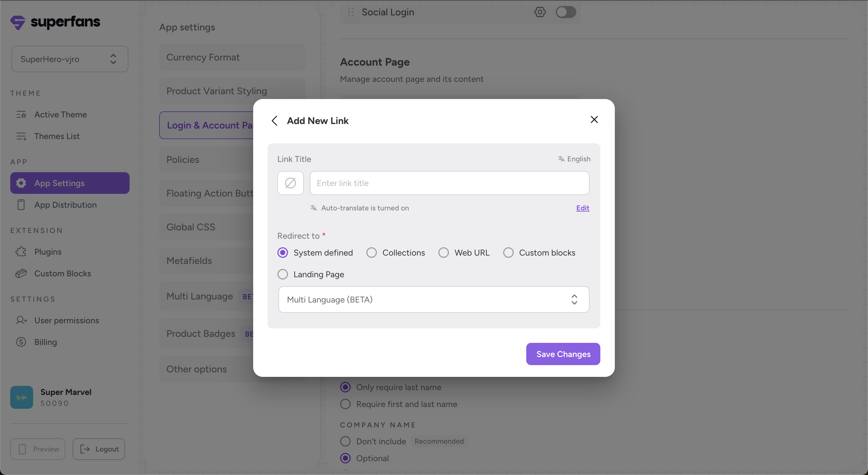The width and height of the screenshot is (868, 475).
Task: Click the Billing dollar icon in sidebar
Action: [21, 342]
